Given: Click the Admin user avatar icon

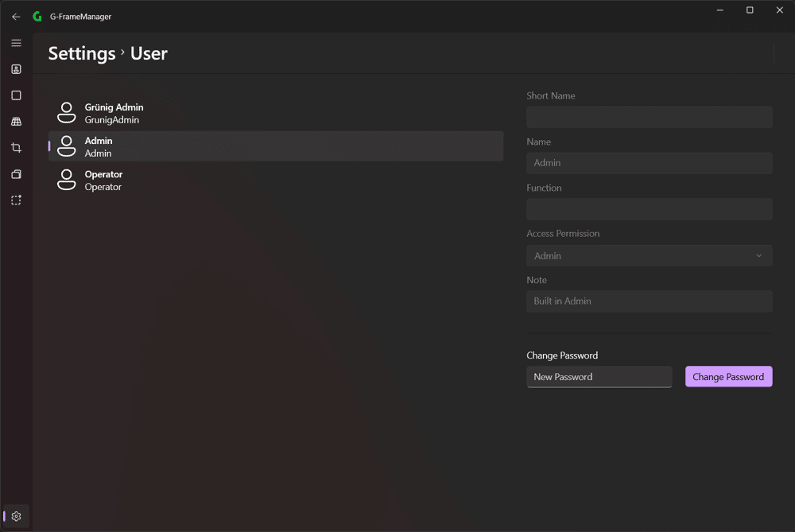Looking at the screenshot, I should click(67, 146).
